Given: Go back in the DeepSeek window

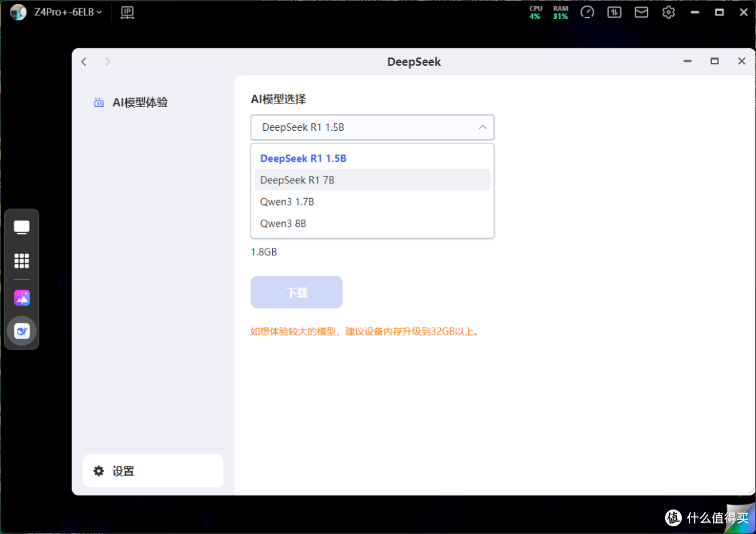Looking at the screenshot, I should coord(84,62).
